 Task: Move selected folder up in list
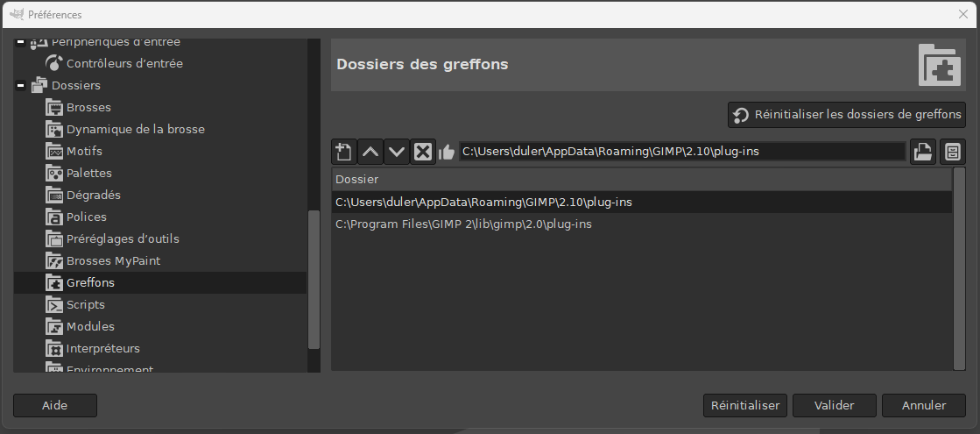tap(370, 152)
